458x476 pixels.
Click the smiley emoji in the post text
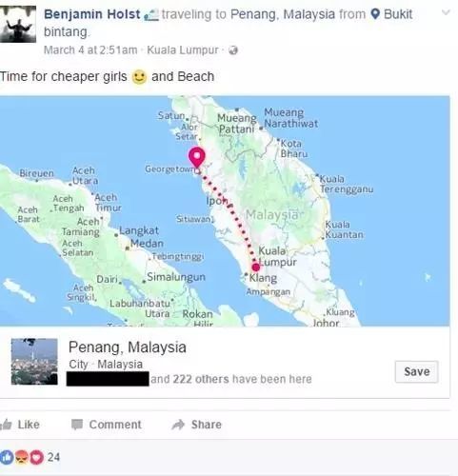139,76
